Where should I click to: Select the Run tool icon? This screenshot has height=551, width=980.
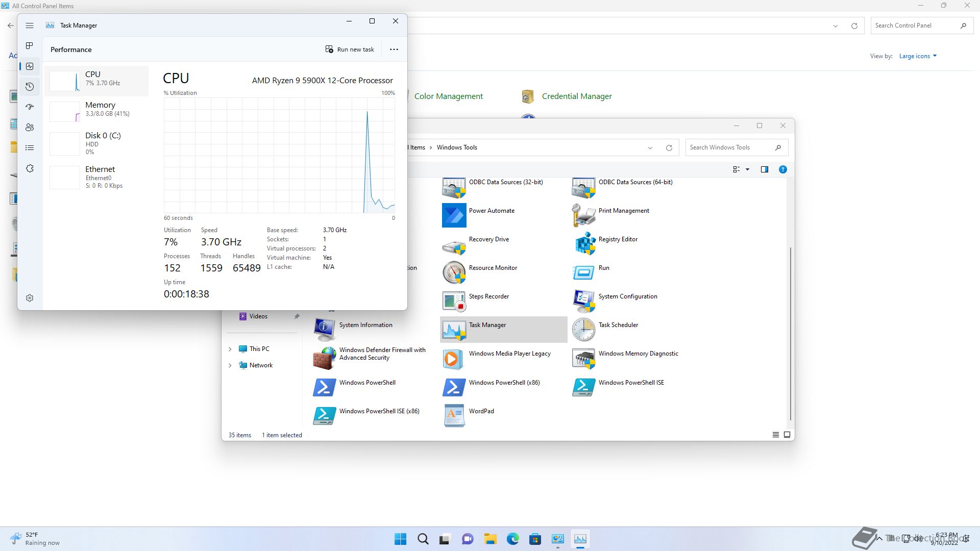[x=583, y=272]
